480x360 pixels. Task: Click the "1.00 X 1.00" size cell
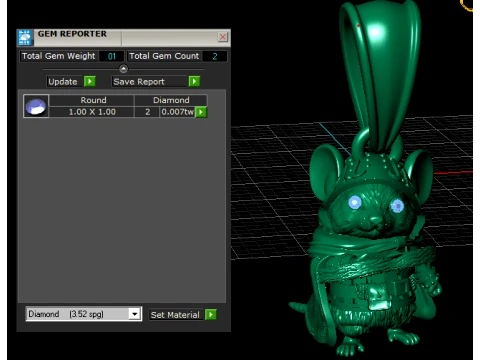tap(92, 112)
